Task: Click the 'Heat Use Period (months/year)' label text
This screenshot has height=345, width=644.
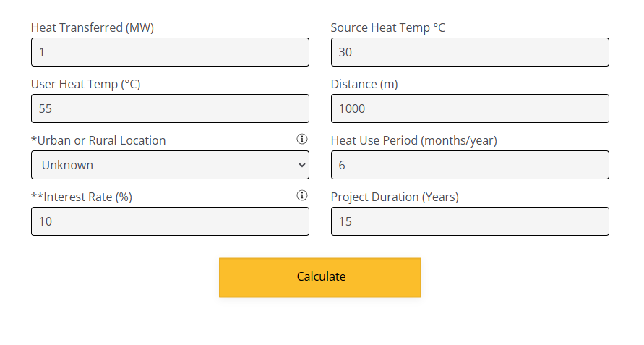Action: 414,140
